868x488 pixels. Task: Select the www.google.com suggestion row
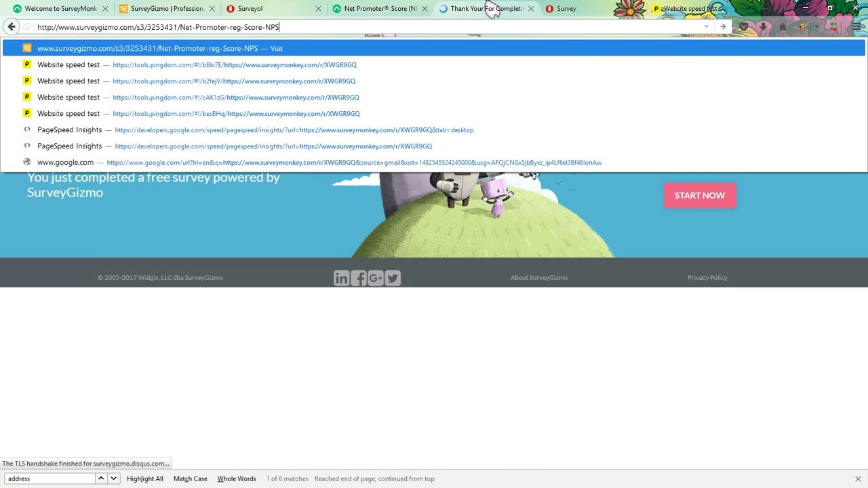(x=434, y=162)
